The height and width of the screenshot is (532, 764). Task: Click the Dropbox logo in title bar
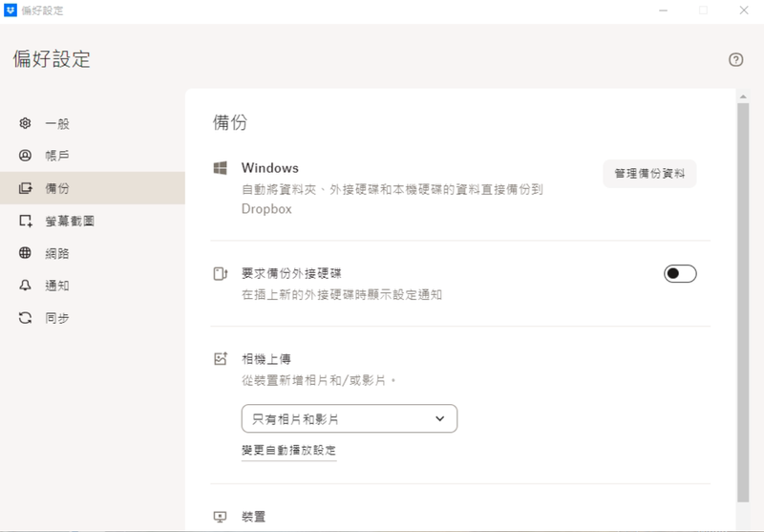[x=11, y=11]
